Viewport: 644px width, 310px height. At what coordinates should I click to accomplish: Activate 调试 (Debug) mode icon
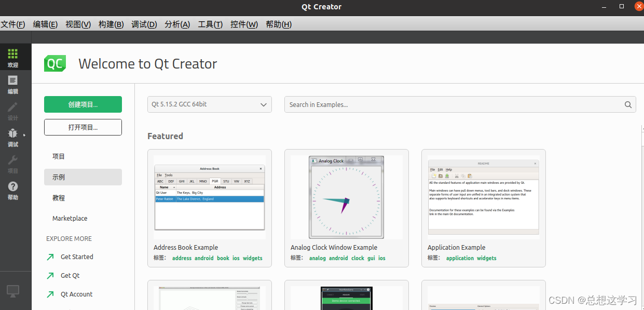12,137
